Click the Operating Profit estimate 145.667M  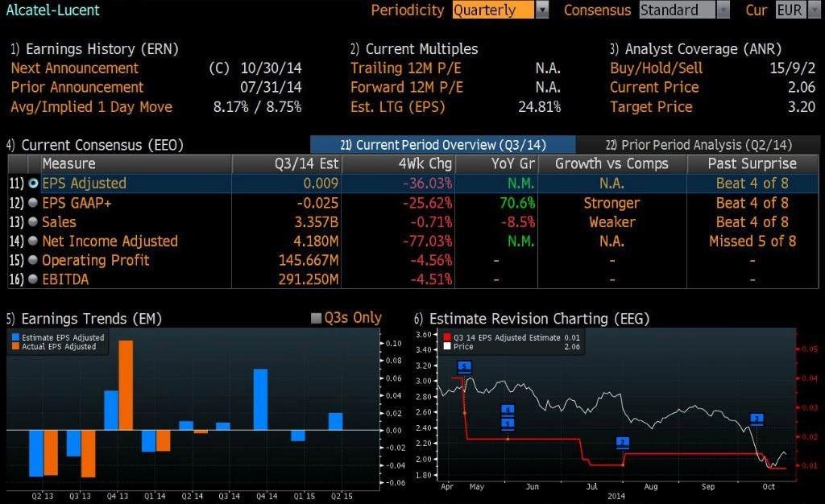(x=309, y=260)
